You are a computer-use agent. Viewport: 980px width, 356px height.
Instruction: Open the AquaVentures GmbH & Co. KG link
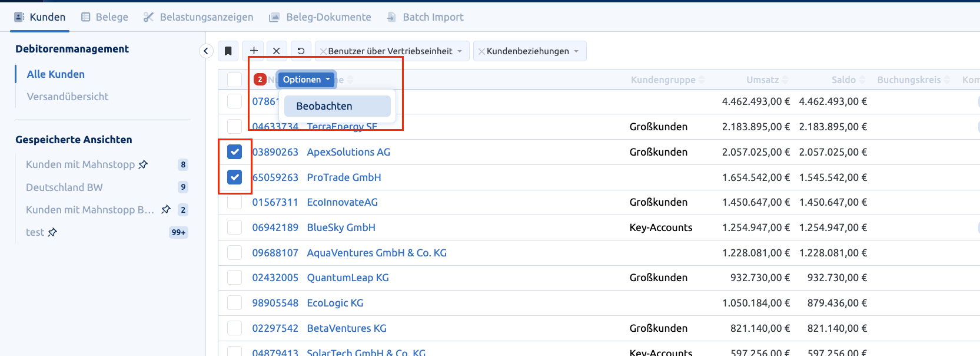(377, 253)
